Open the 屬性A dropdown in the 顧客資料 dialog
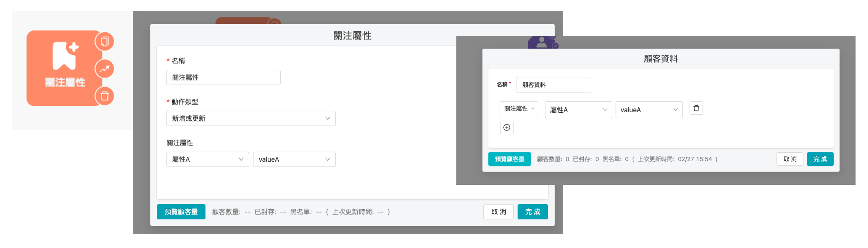The height and width of the screenshot is (248, 868). [578, 110]
